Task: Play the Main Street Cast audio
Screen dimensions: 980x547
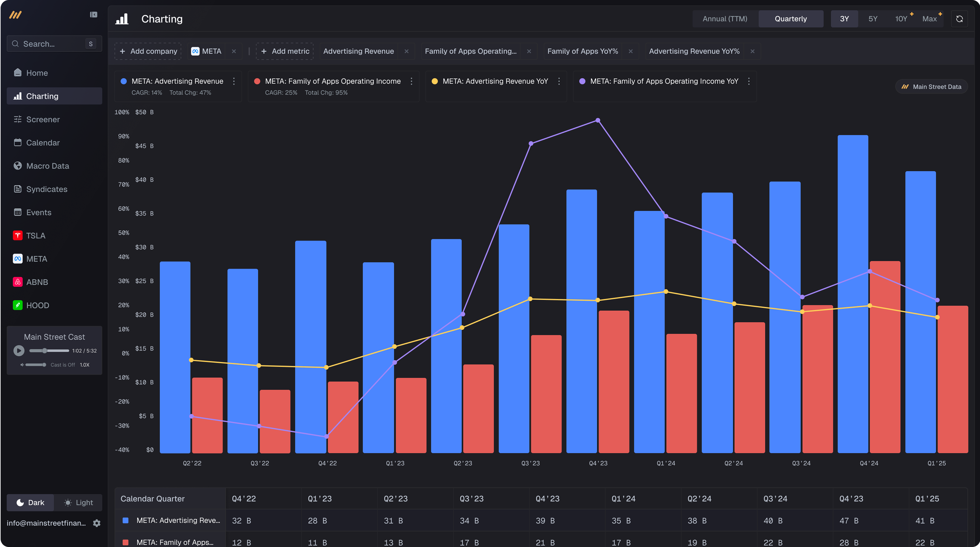Action: click(x=19, y=351)
